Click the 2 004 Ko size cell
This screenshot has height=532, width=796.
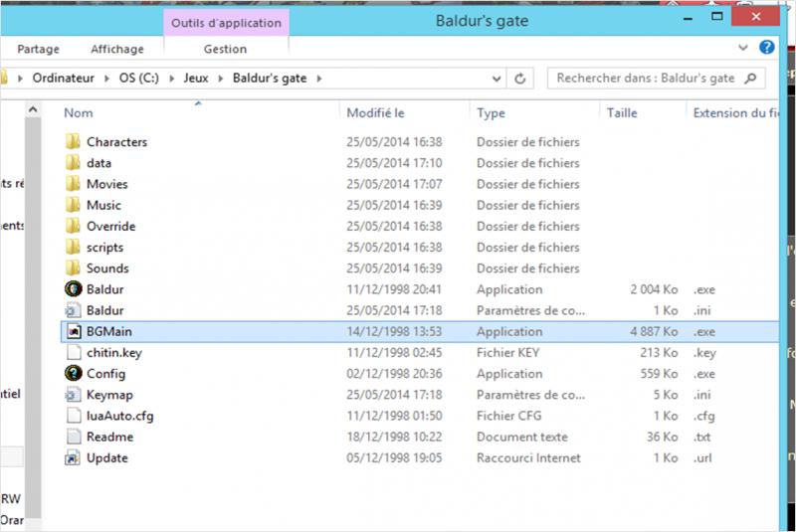point(654,289)
